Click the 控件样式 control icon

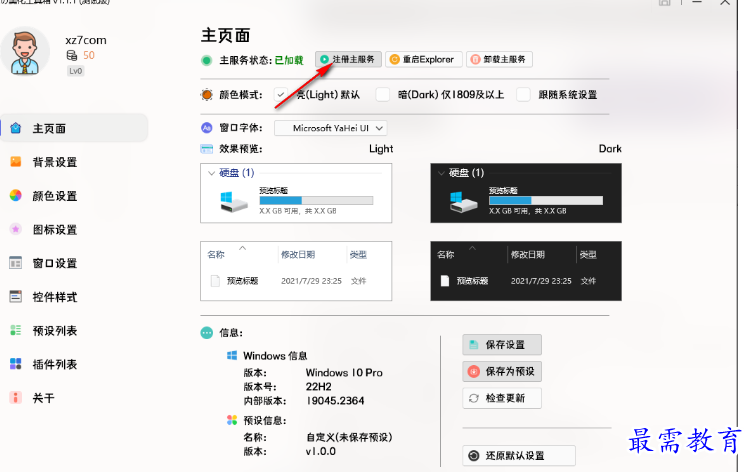[x=16, y=296]
